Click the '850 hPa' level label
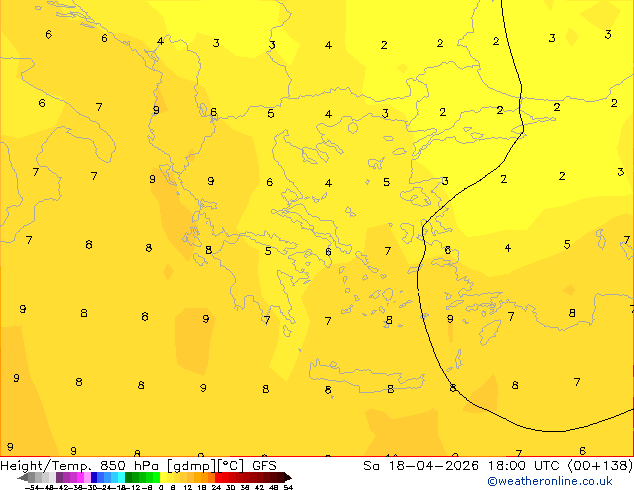Image resolution: width=634 pixels, height=490 pixels. click(x=129, y=466)
